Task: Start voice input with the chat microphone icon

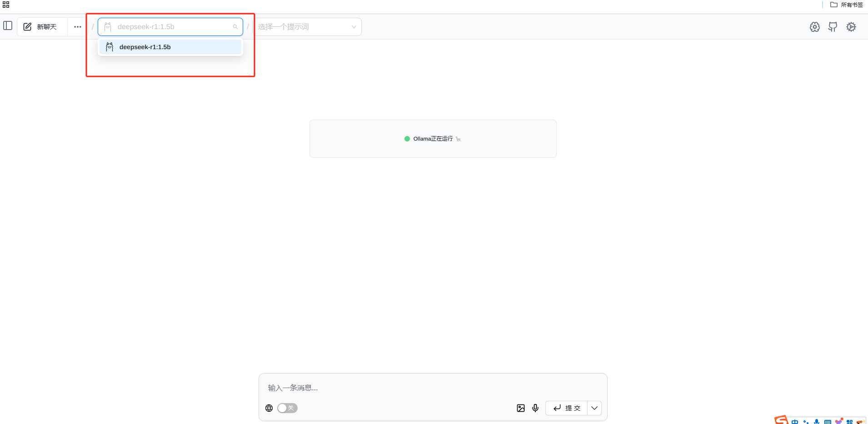Action: (x=535, y=408)
